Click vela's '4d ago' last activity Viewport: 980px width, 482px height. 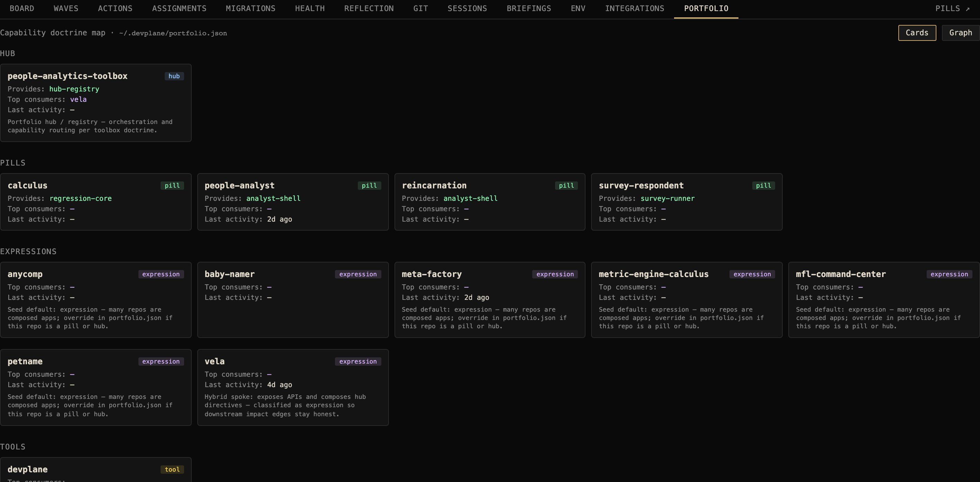(x=279, y=385)
